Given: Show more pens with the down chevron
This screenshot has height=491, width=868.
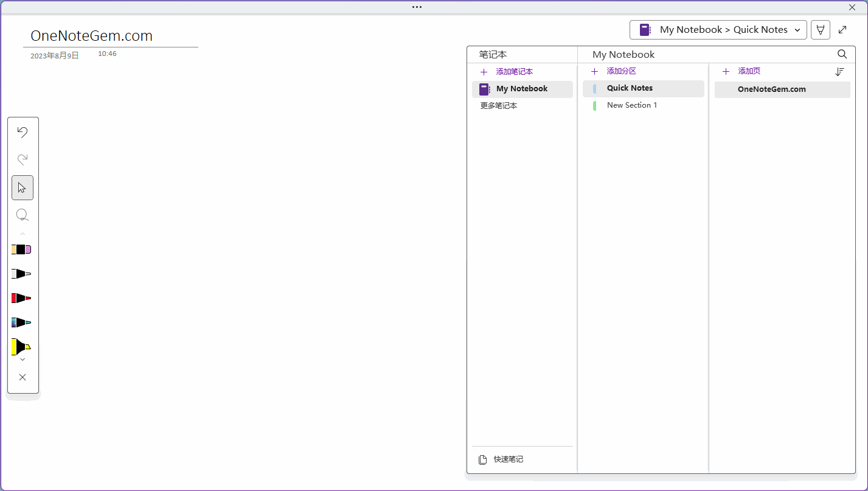Looking at the screenshot, I should (23, 360).
